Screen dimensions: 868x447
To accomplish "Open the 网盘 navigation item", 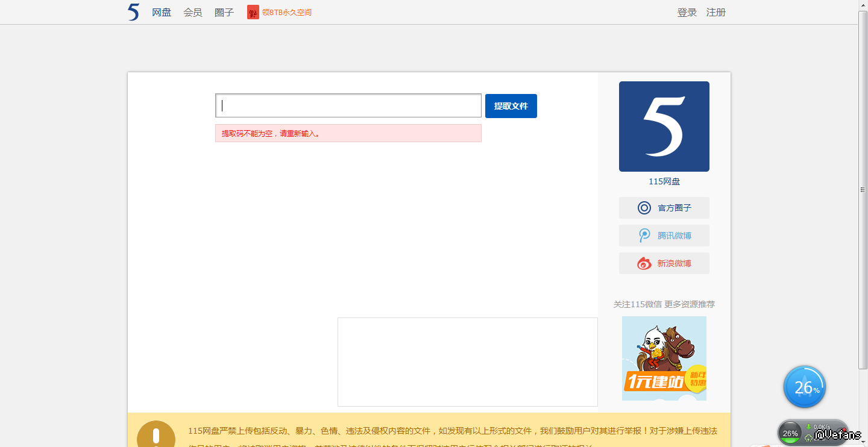I will pyautogui.click(x=162, y=12).
